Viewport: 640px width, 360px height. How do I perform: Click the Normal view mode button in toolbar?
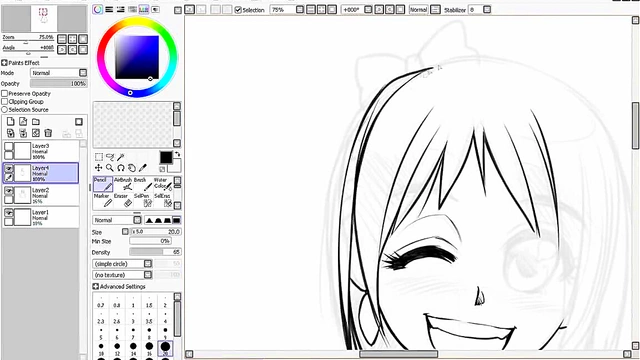tap(418, 10)
